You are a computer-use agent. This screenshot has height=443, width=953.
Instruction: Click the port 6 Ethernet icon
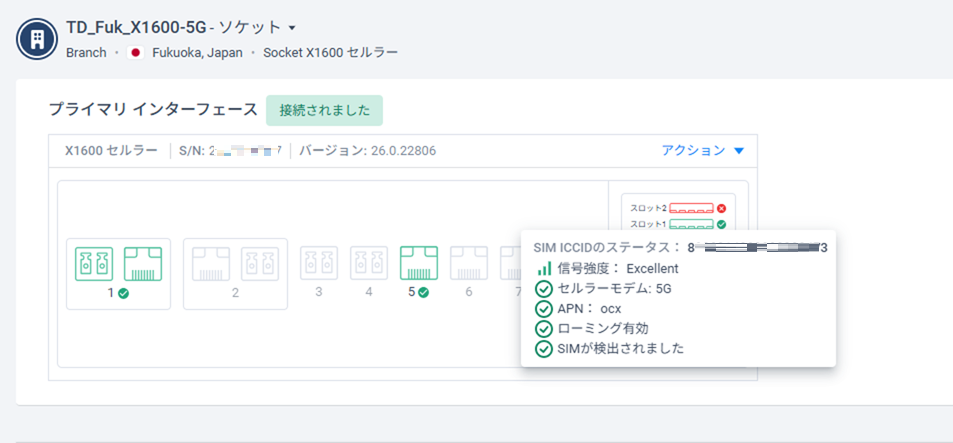tap(469, 263)
